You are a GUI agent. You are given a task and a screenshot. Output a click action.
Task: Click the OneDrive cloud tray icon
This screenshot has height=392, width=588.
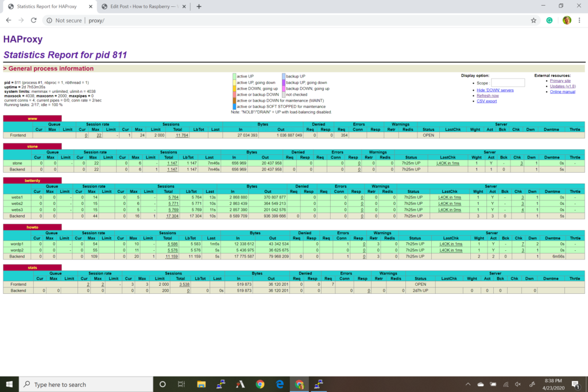point(481,384)
